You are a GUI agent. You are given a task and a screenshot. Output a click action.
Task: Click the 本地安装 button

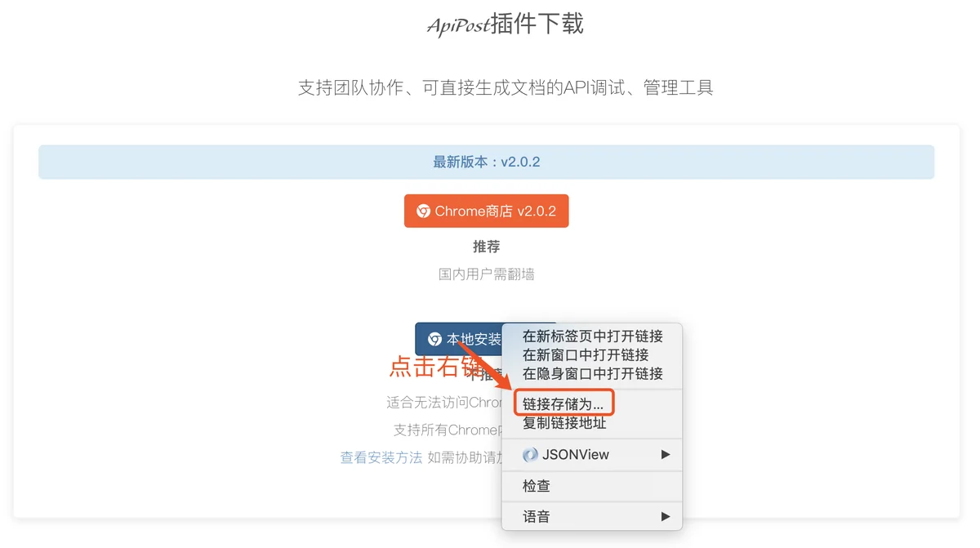(x=459, y=339)
